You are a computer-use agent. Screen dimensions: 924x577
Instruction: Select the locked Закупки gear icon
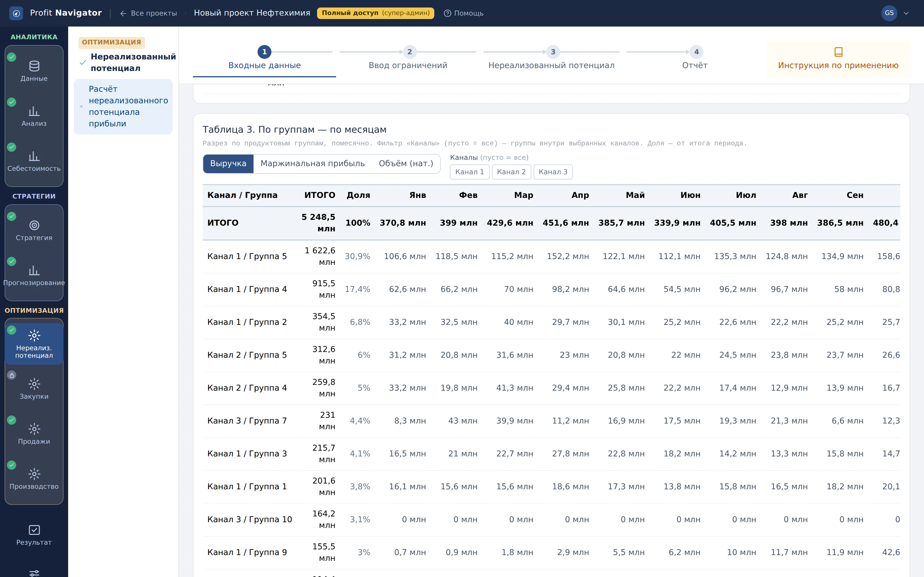[34, 384]
